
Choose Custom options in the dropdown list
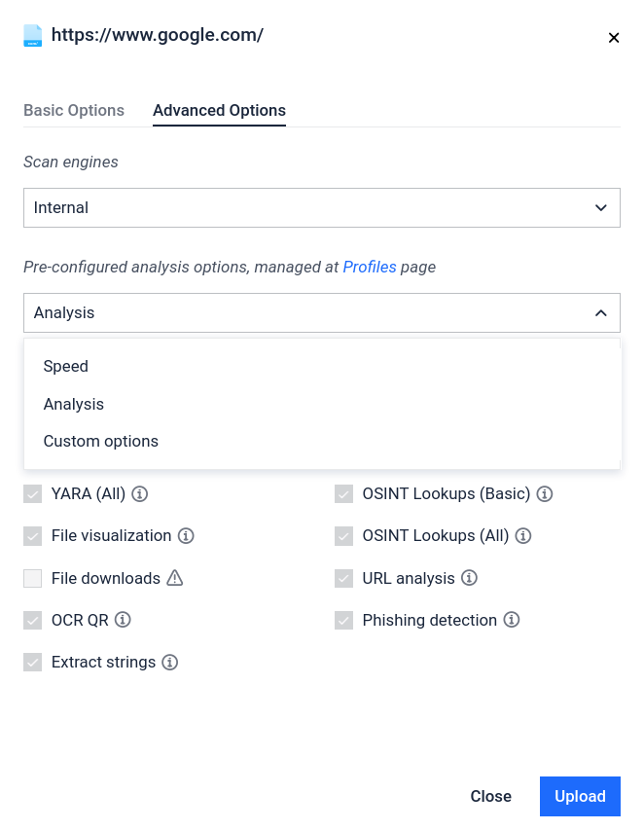click(101, 441)
